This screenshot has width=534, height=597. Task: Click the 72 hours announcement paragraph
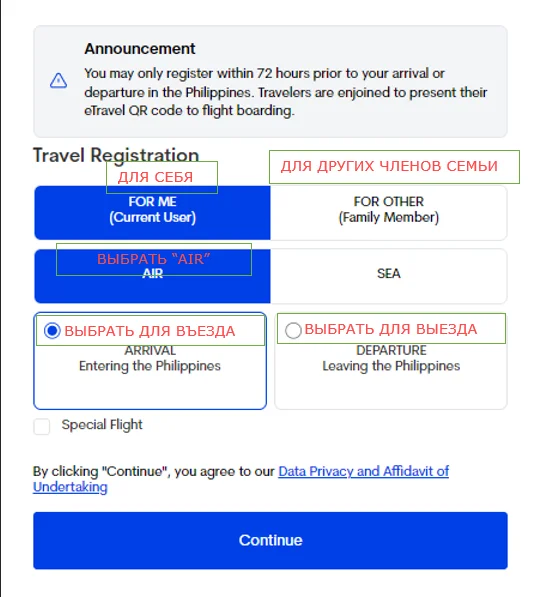click(x=285, y=92)
